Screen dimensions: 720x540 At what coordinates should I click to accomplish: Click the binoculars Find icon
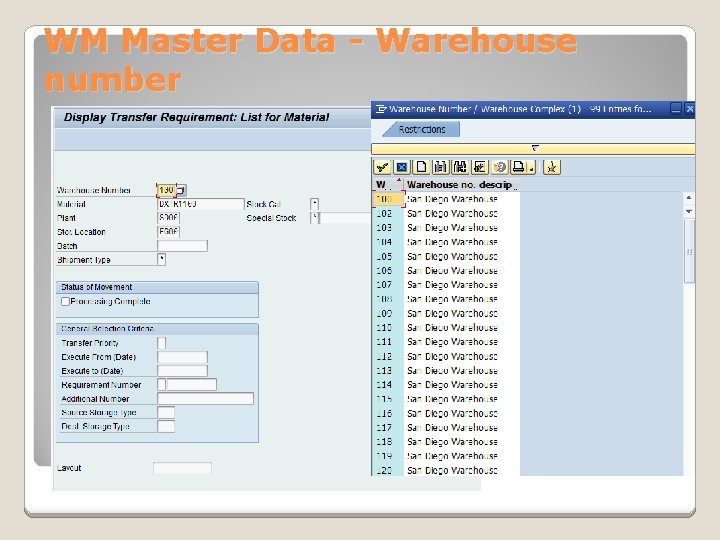coord(440,167)
